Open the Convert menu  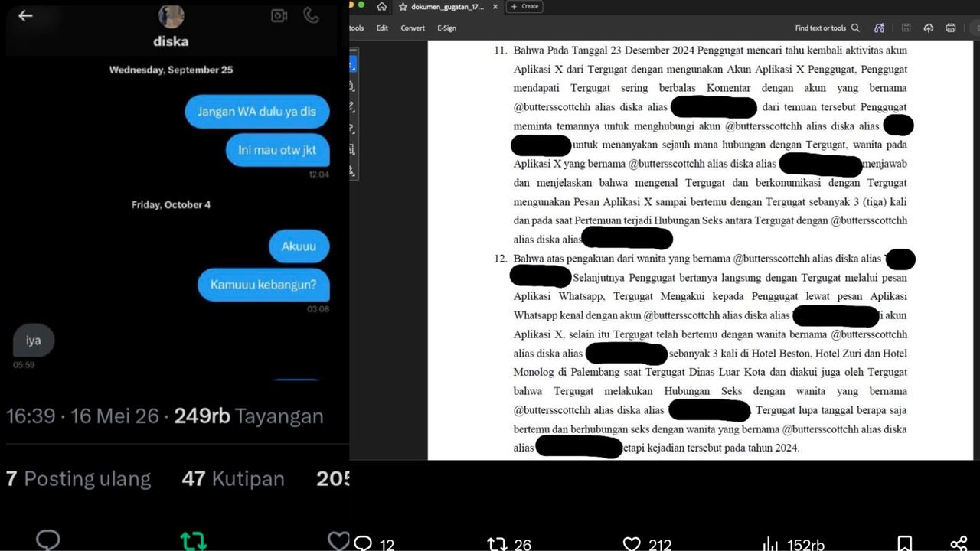(x=413, y=28)
